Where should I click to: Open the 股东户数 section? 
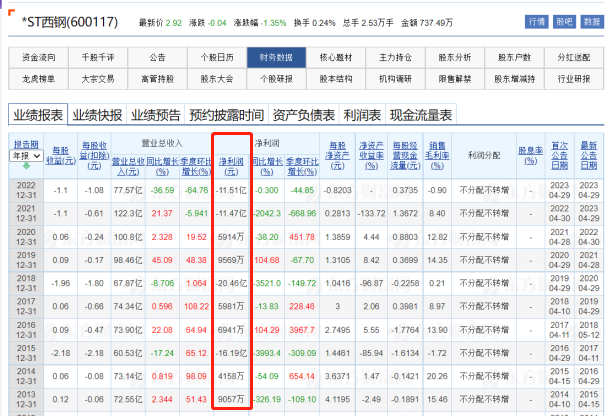point(514,57)
